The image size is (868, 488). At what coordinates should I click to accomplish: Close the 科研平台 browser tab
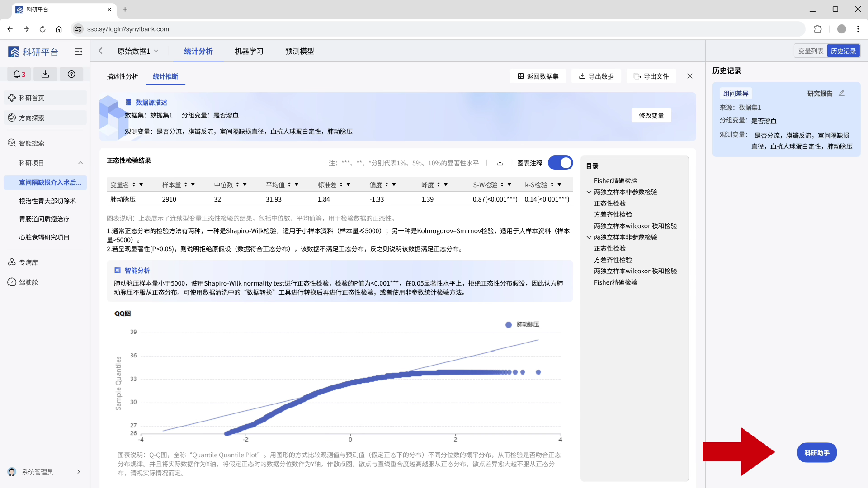pos(109,9)
